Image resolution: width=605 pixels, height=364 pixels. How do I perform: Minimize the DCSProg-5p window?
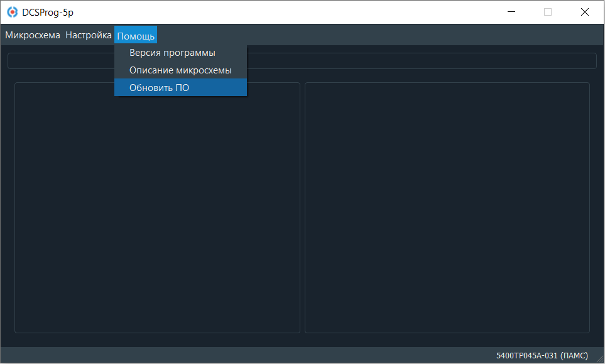[511, 12]
